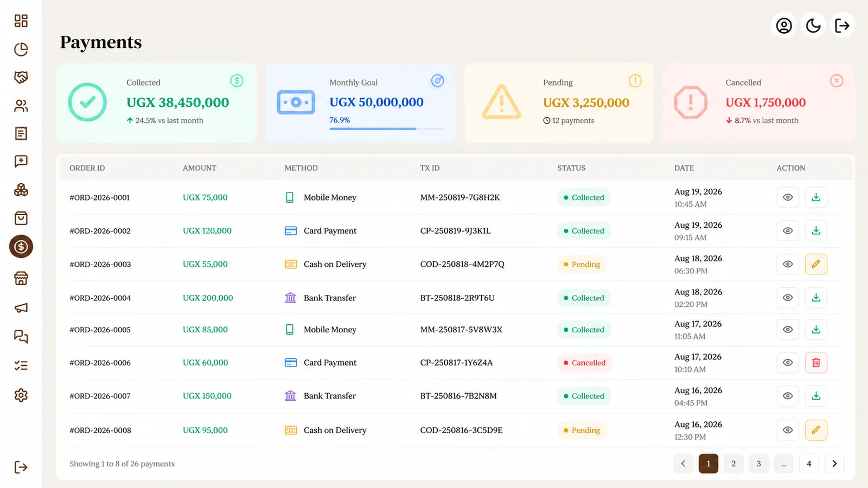Click the Monthly Goal progress bar
The height and width of the screenshot is (488, 868).
pyautogui.click(x=387, y=129)
